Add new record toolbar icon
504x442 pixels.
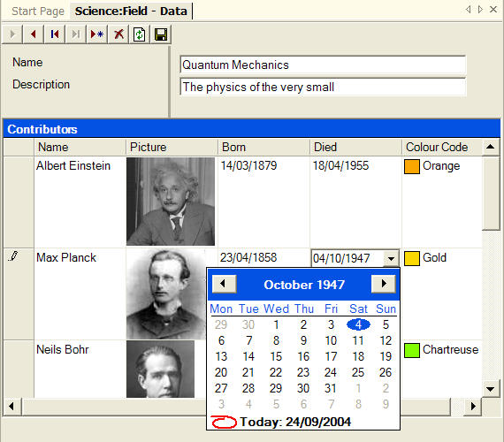(96, 34)
